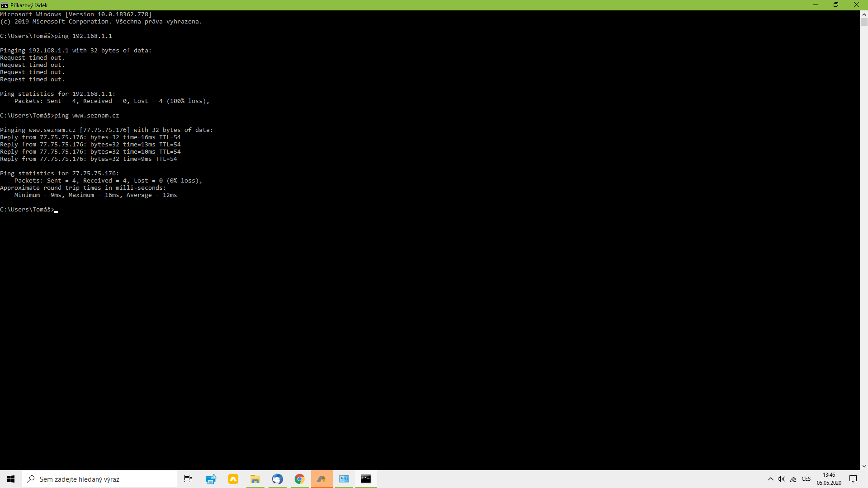Launch the yellow app icon on the taskbar
Image resolution: width=868 pixels, height=488 pixels.
[233, 479]
